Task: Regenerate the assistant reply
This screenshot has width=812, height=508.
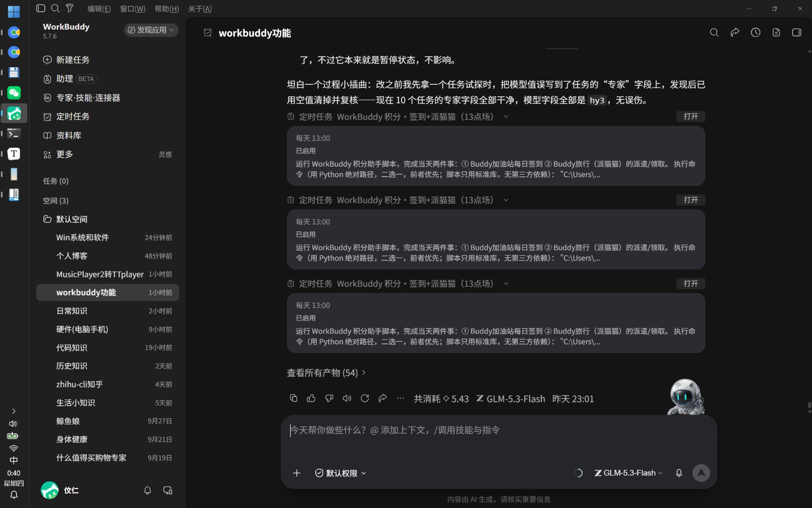Action: pyautogui.click(x=365, y=398)
